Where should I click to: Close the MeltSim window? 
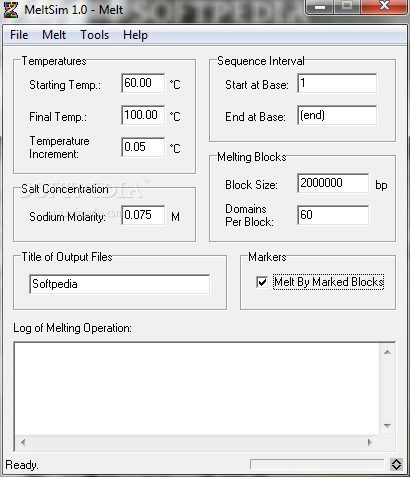point(384,6)
